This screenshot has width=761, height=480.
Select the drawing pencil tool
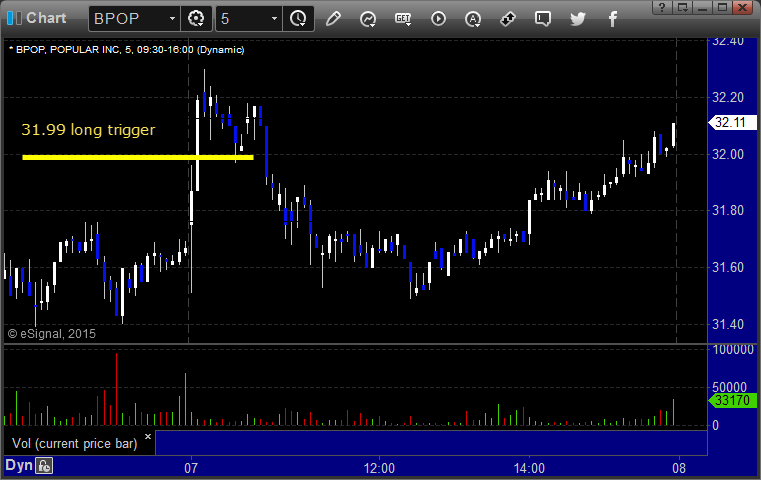tap(333, 19)
